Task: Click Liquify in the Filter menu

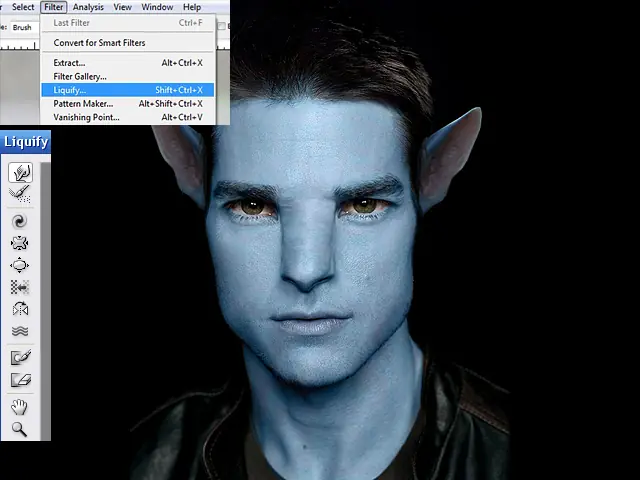Action: (70, 90)
